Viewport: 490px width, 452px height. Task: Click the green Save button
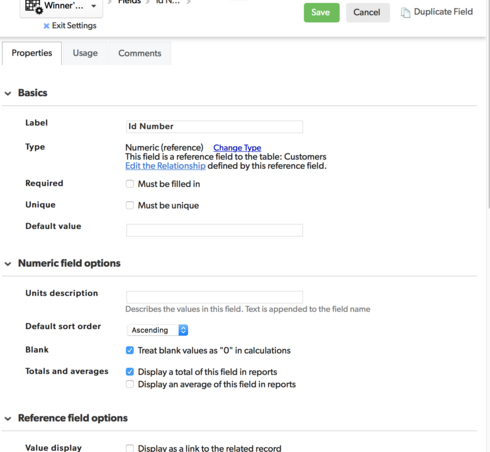coord(321,13)
